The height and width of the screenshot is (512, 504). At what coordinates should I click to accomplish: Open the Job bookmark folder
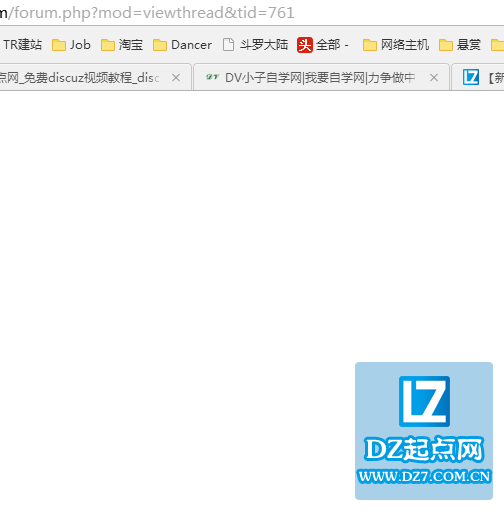pyautogui.click(x=71, y=45)
